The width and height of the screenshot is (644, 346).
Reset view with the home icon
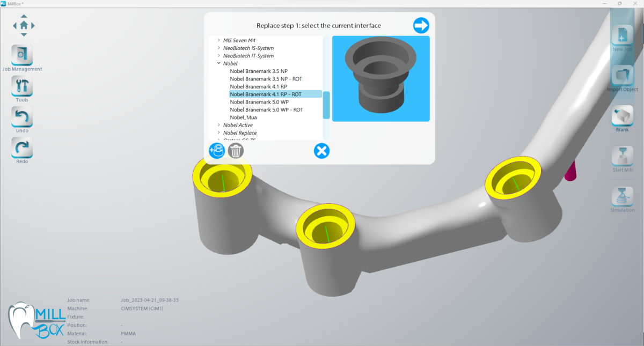point(24,25)
